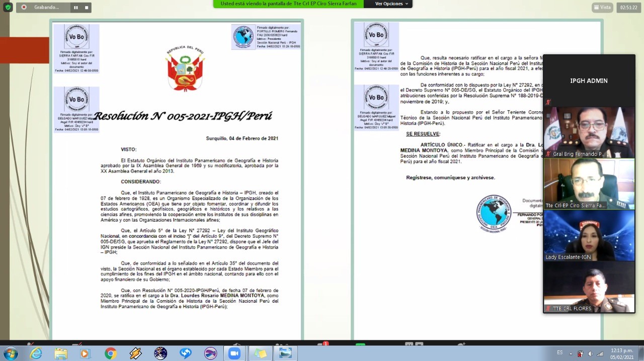The width and height of the screenshot is (644, 361).
Task: Pause the Zoom recording
Action: [76, 8]
